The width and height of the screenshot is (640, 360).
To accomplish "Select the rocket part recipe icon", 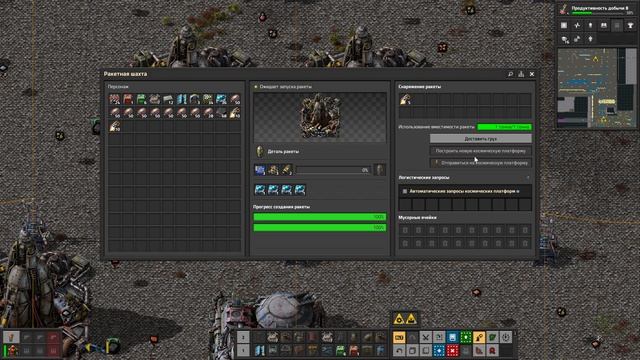I will coord(260,151).
